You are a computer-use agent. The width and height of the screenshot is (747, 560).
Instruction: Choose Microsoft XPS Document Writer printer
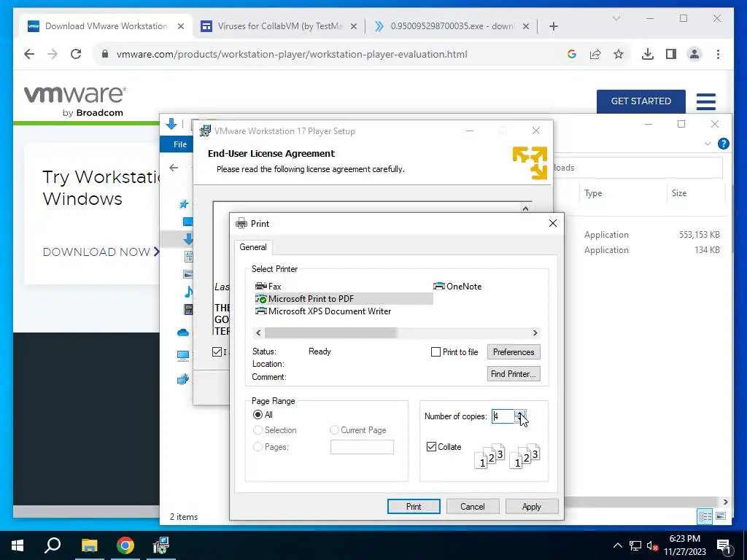323,311
